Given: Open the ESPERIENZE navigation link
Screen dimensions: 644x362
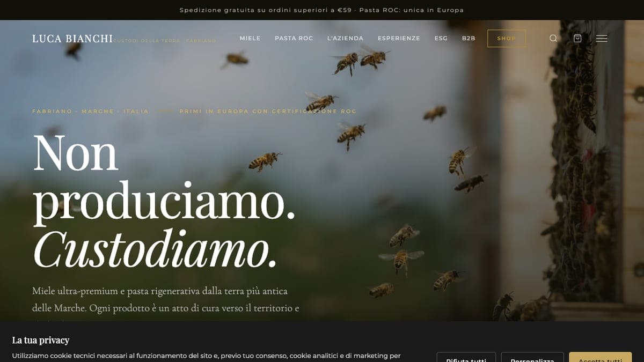Looking at the screenshot, I should pos(399,39).
